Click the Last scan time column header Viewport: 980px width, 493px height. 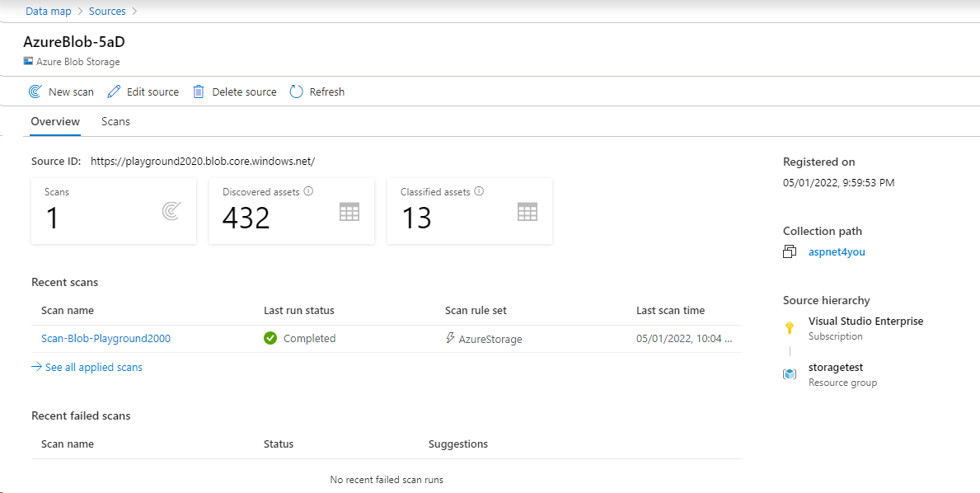tap(671, 311)
